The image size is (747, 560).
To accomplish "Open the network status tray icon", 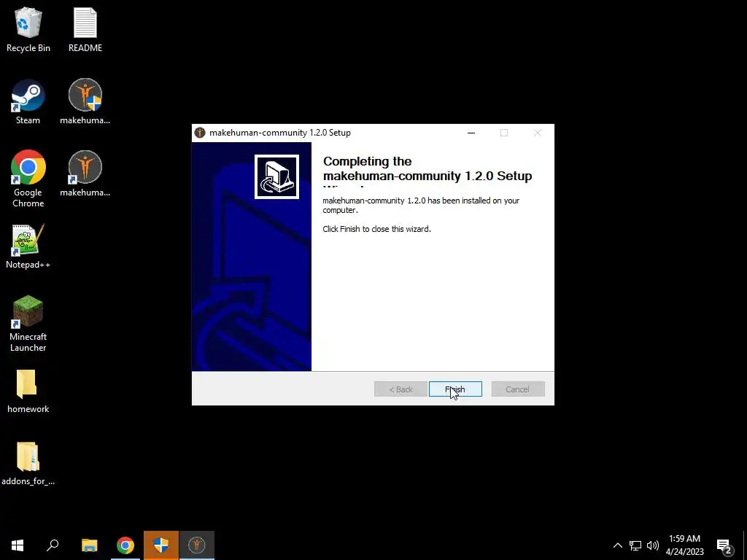I will point(635,545).
